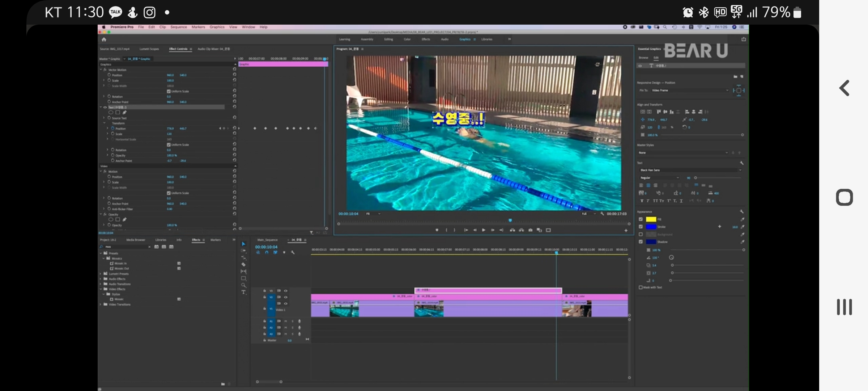Click the Home icon

pos(104,39)
